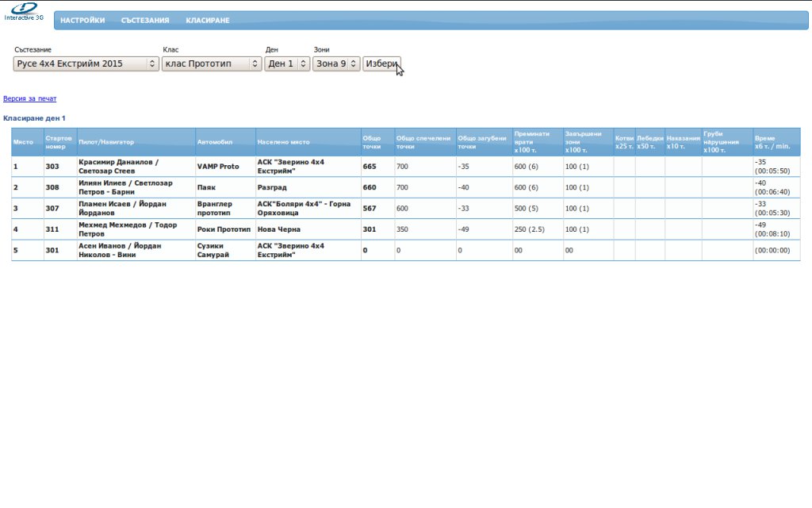The width and height of the screenshot is (812, 508).
Task: Click total points 301
Action: click(377, 229)
